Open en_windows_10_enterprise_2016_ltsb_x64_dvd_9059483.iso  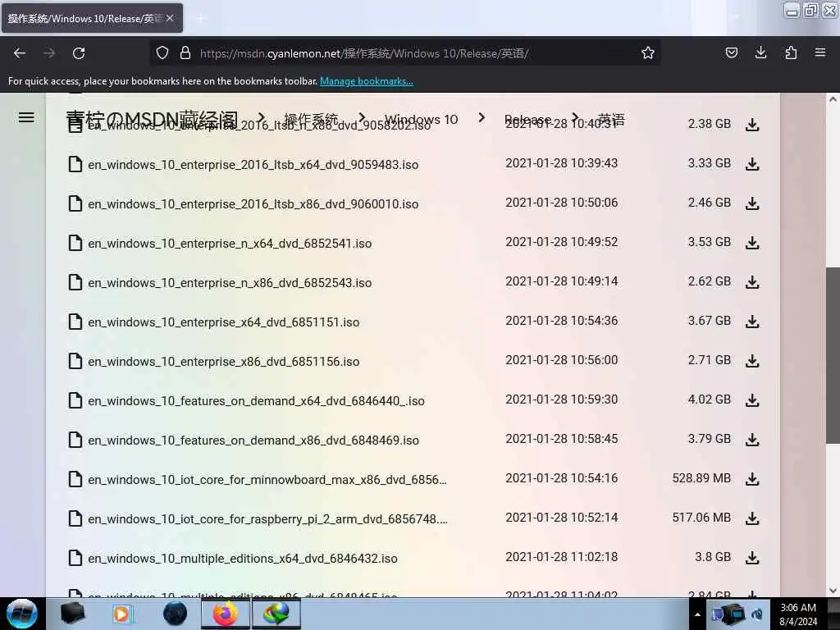[x=253, y=164]
